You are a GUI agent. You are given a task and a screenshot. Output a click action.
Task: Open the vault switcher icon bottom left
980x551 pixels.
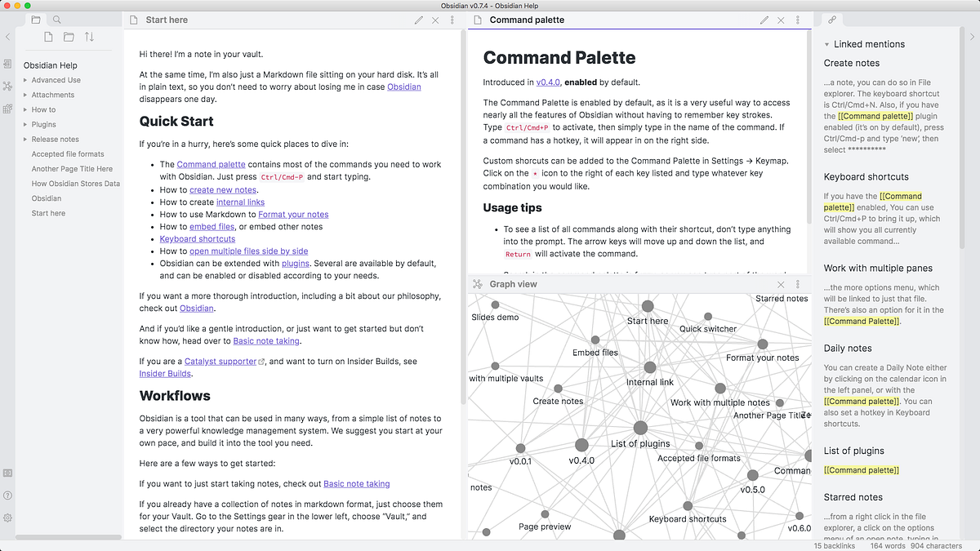(7, 472)
